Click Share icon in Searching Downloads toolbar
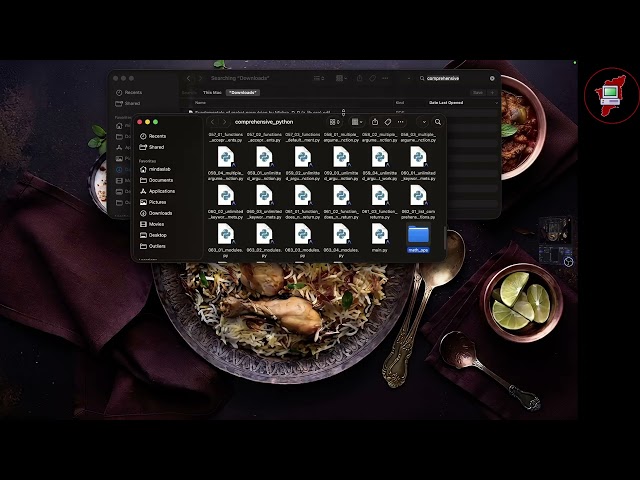 [359, 78]
